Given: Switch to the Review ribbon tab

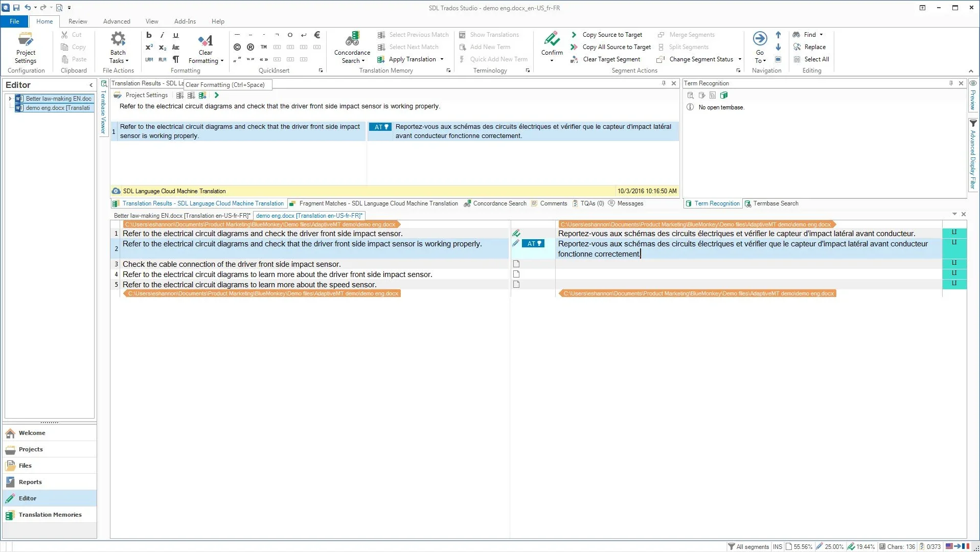Looking at the screenshot, I should pyautogui.click(x=78, y=21).
